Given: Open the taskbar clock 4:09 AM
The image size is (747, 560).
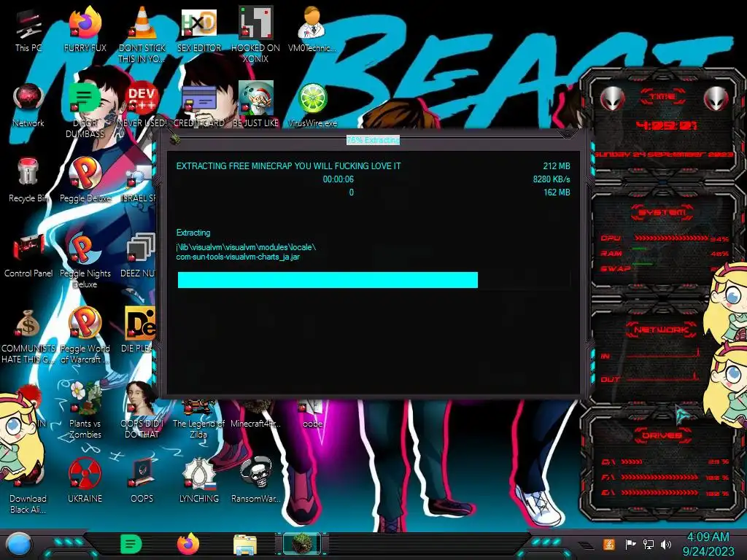Looking at the screenshot, I should 708,544.
